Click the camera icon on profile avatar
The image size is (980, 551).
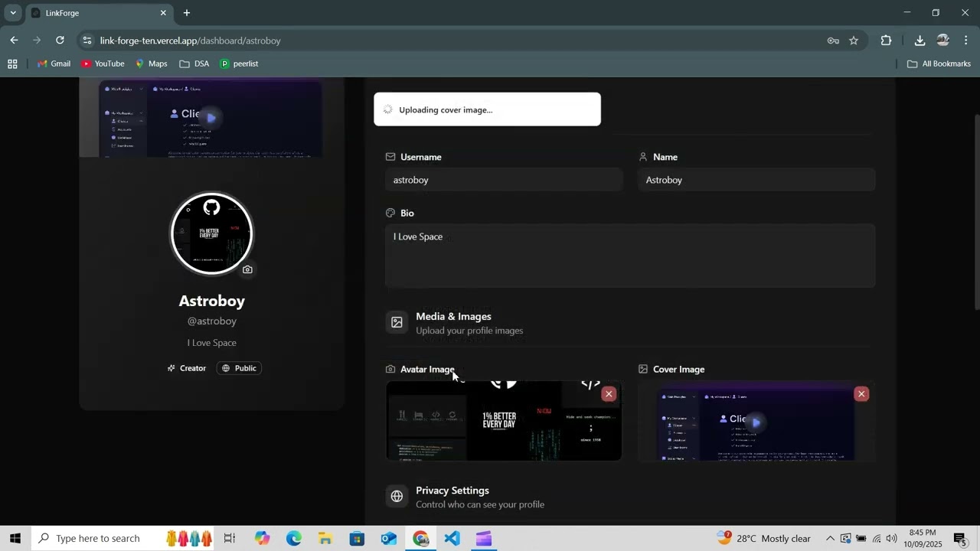(247, 269)
